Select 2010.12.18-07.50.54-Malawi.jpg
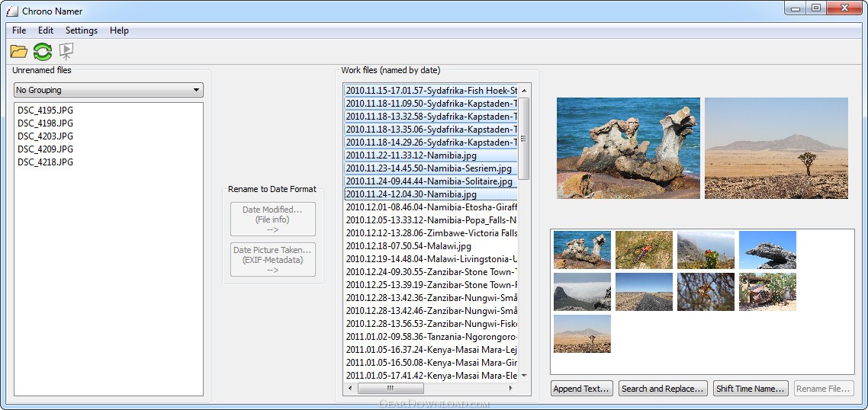 [x=431, y=246]
